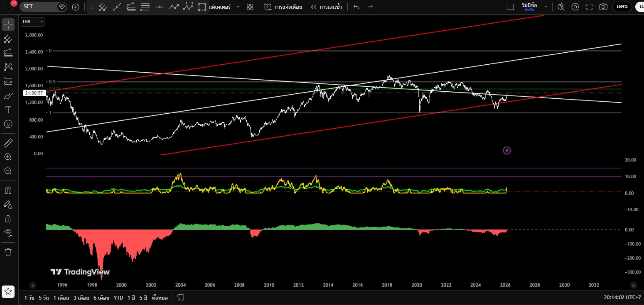Select the YTD time range
Screen dimensions: 644x305
118,298
